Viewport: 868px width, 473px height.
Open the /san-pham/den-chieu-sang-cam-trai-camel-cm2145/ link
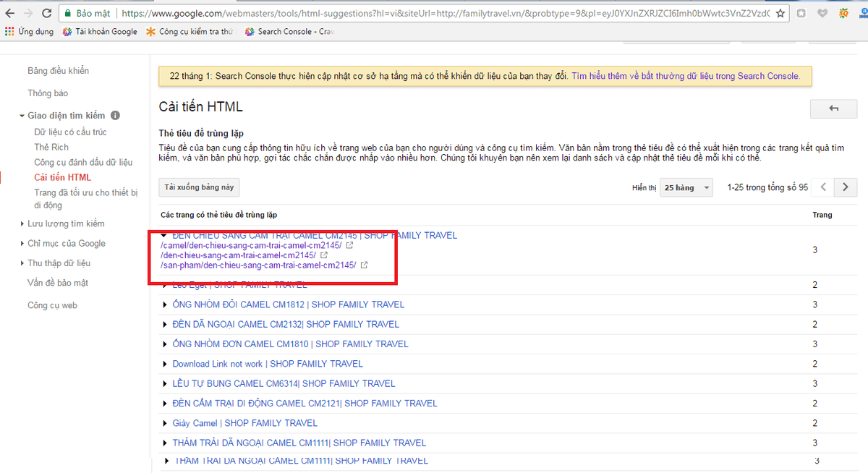point(258,265)
